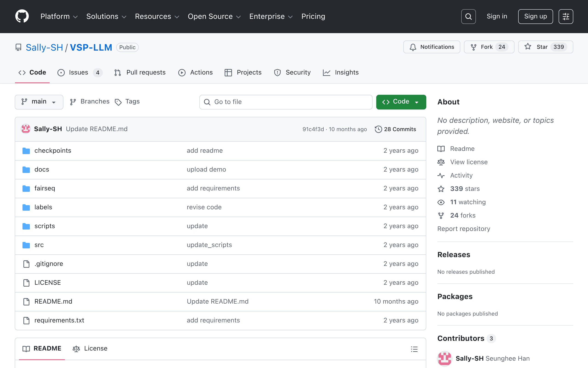This screenshot has width=588, height=368.
Task: Click Sally-SH avatar under Contributors
Action: [x=444, y=359]
